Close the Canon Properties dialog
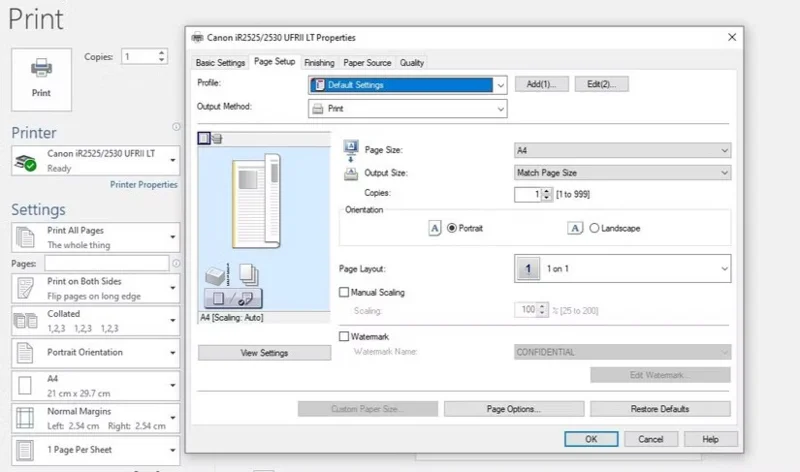The height and width of the screenshot is (472, 800). tap(732, 37)
